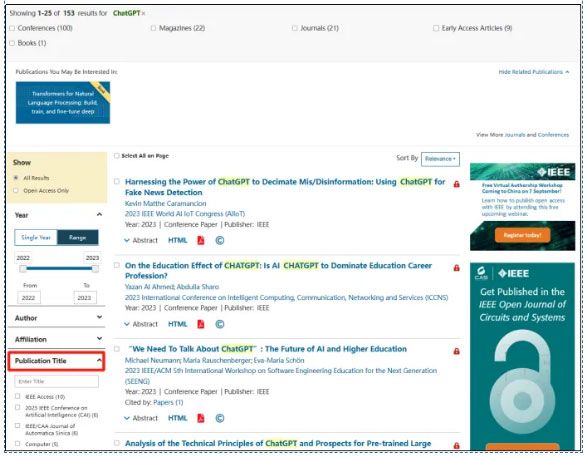
Task: Click the Enter Title search field
Action: [x=56, y=381]
